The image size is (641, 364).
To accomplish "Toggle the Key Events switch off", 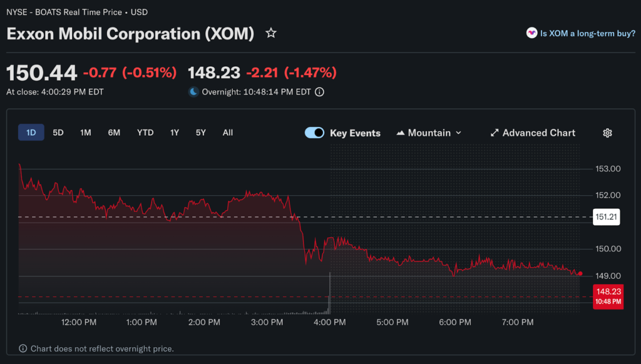I will tap(314, 133).
